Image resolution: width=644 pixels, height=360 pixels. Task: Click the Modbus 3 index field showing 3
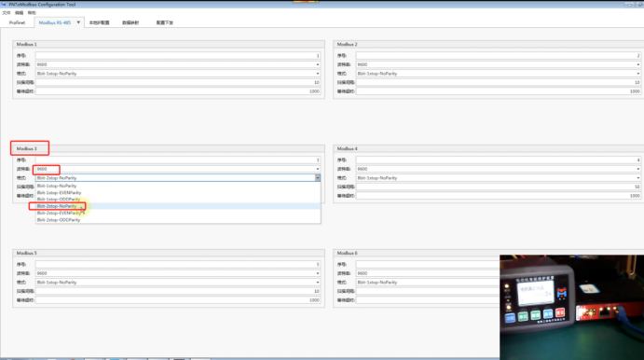click(x=178, y=159)
